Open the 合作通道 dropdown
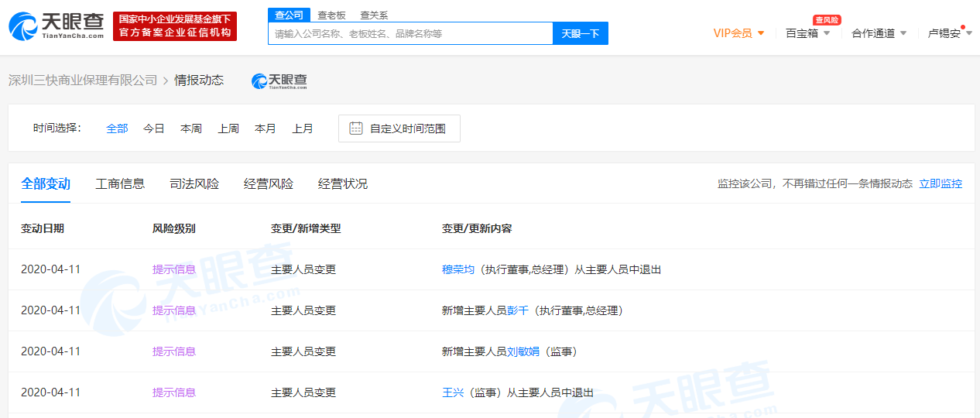Viewport: 980px width, 418px height. click(x=879, y=33)
